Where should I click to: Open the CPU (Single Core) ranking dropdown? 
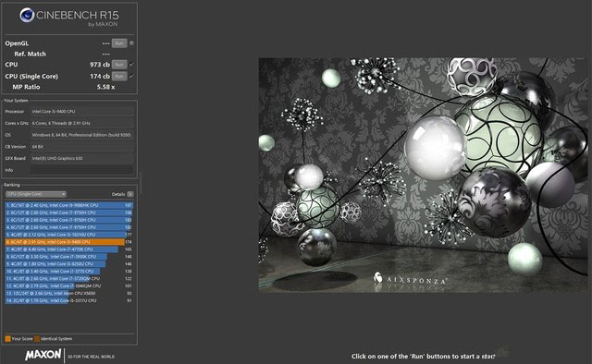coord(36,194)
